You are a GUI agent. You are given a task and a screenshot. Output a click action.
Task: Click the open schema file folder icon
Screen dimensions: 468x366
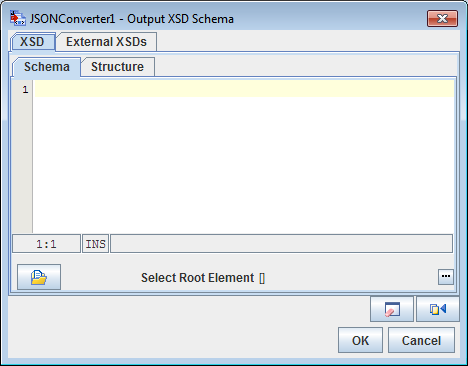coord(39,277)
